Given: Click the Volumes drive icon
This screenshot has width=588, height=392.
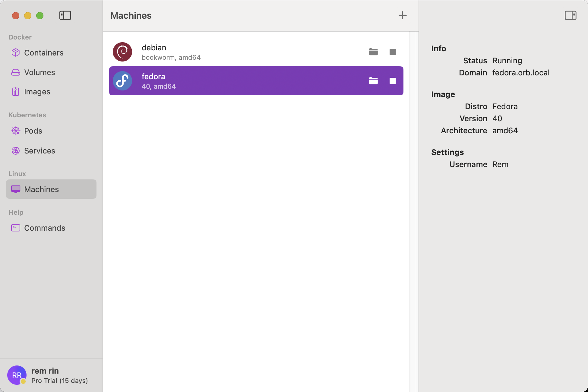Looking at the screenshot, I should tap(16, 72).
